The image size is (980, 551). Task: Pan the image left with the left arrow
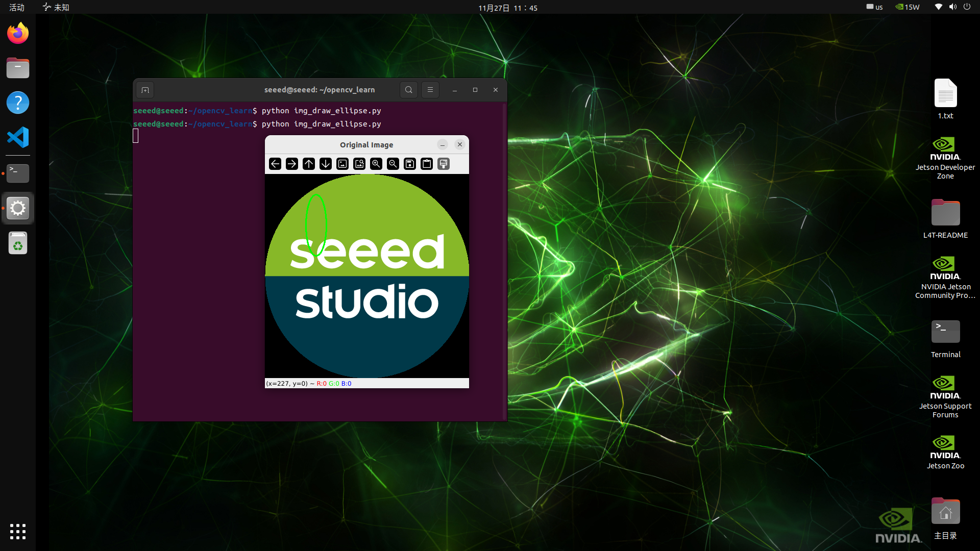click(x=275, y=164)
